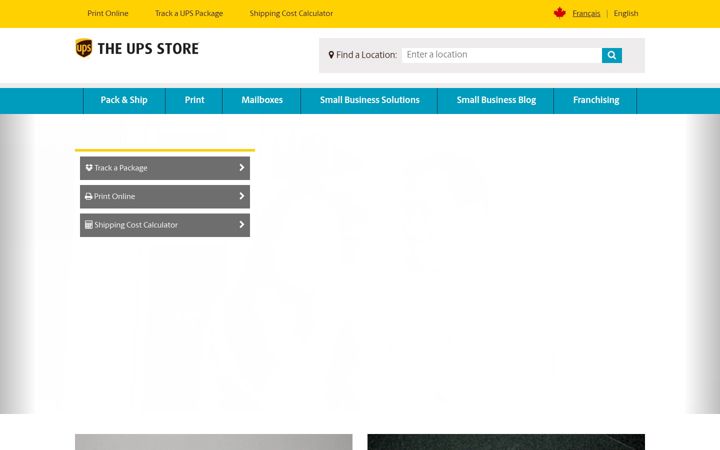Viewport: 720px width, 450px height.
Task: Select the English language option
Action: tap(626, 13)
